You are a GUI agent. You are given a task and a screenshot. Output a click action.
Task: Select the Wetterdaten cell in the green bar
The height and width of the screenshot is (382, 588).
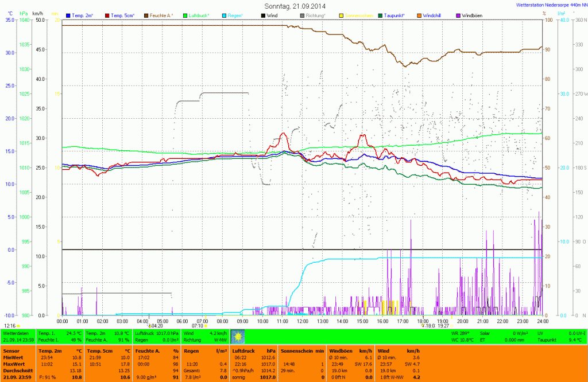coord(16,333)
